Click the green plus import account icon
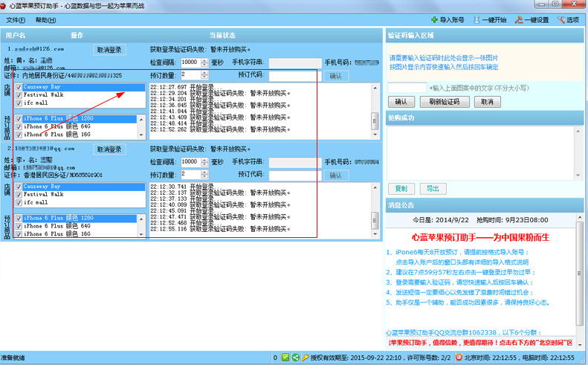The height and width of the screenshot is (365, 588). click(x=434, y=20)
